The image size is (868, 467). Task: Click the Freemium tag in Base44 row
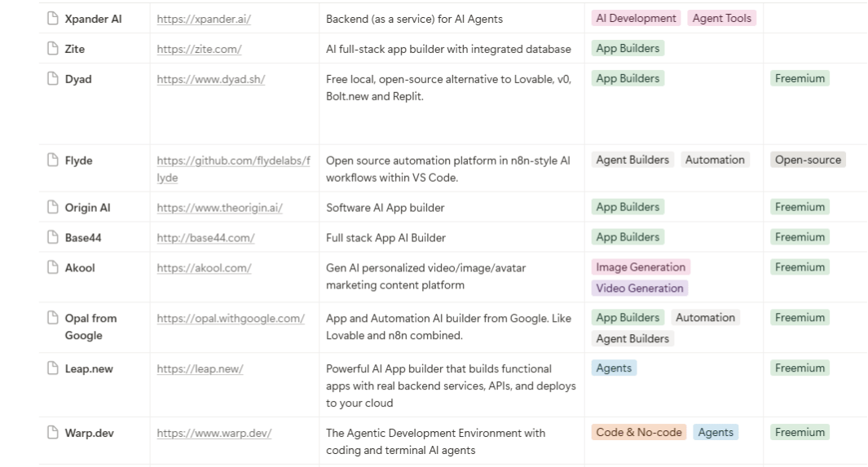(800, 237)
